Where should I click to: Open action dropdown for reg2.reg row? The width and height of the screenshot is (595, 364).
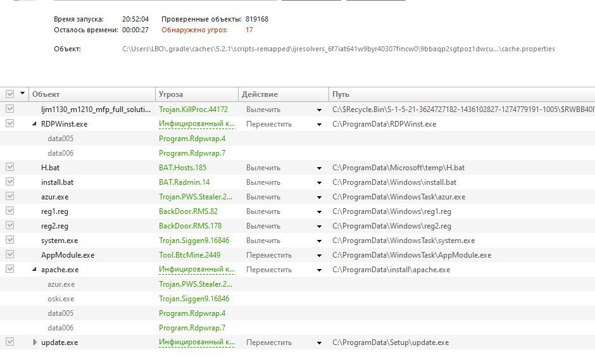319,227
